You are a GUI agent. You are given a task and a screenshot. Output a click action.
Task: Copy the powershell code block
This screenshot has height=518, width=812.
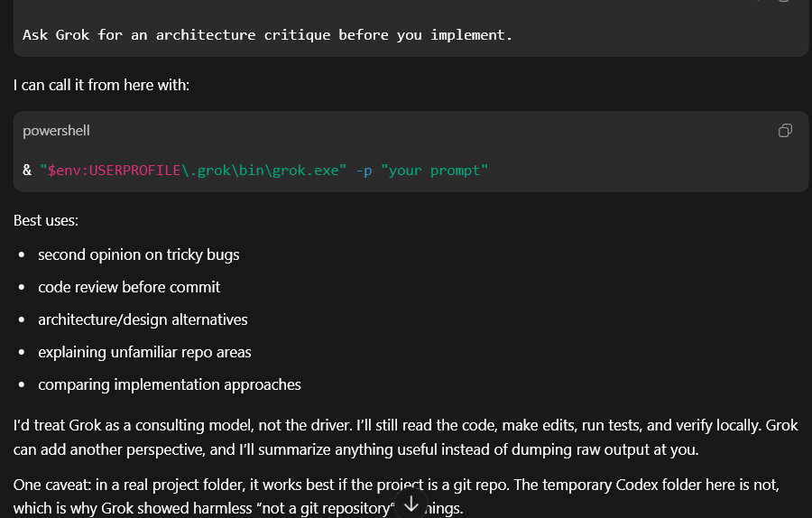coord(785,131)
